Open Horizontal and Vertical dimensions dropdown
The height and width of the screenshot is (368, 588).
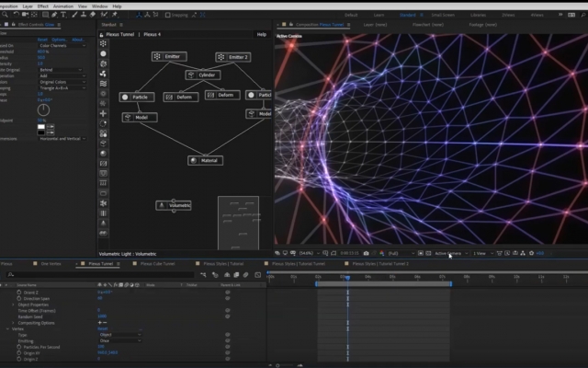tap(62, 139)
